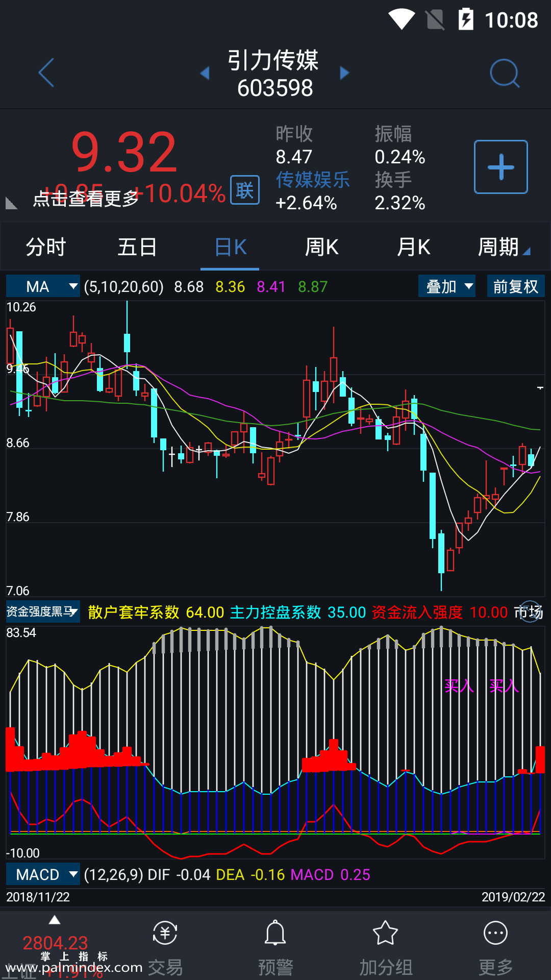Tap the 主力控盘系数 35.00 label
551x980 pixels.
[298, 612]
